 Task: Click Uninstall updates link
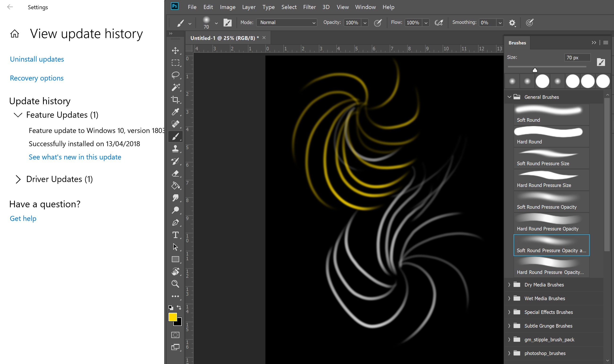pyautogui.click(x=37, y=59)
